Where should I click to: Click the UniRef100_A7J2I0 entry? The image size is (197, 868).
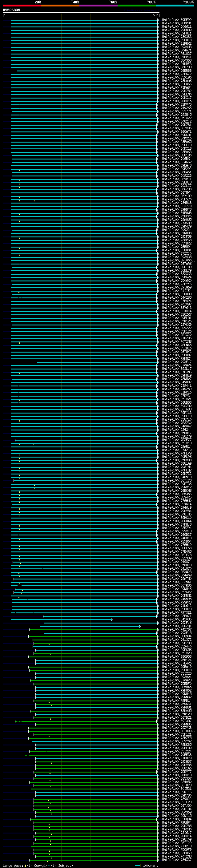(x=176, y=450)
